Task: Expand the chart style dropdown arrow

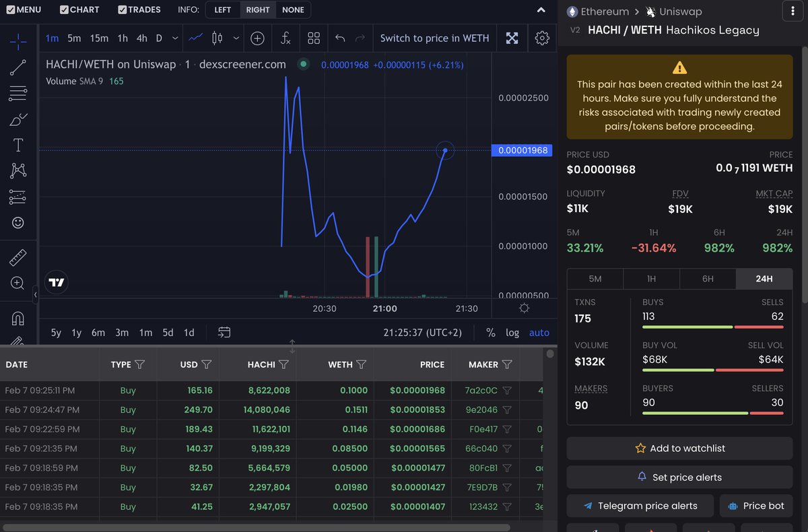Action: (x=236, y=38)
